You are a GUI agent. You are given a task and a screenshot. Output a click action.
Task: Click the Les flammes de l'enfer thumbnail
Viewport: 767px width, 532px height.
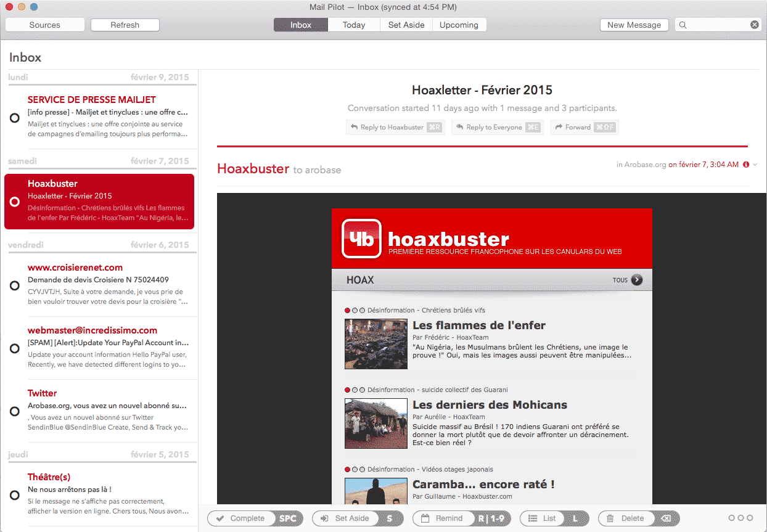[376, 343]
